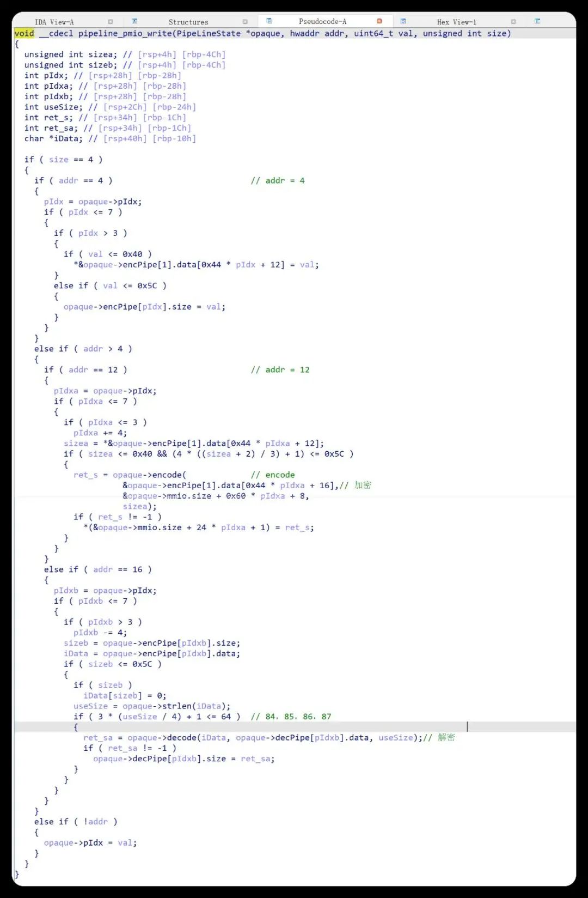Click the 'if ( ret_s != -1 )' line
The width and height of the screenshot is (588, 898).
118,517
